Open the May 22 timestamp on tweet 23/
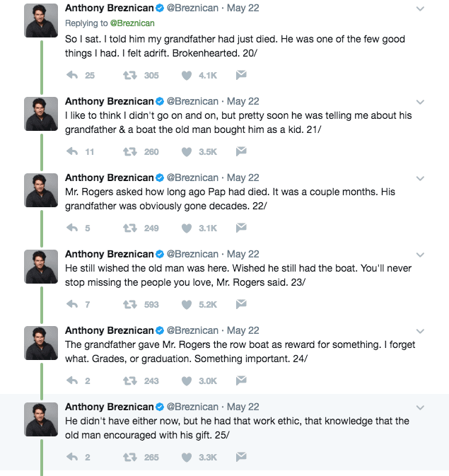449x476 pixels. pos(243,254)
